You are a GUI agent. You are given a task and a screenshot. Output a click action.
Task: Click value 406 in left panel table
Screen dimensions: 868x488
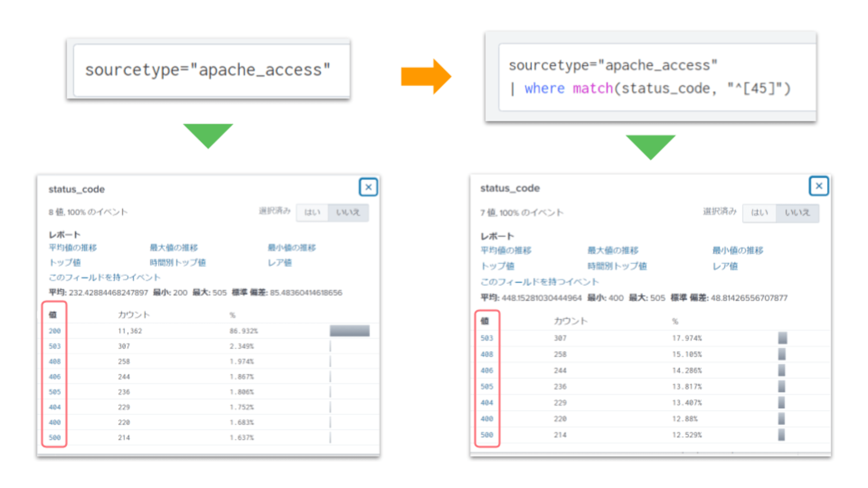55,377
